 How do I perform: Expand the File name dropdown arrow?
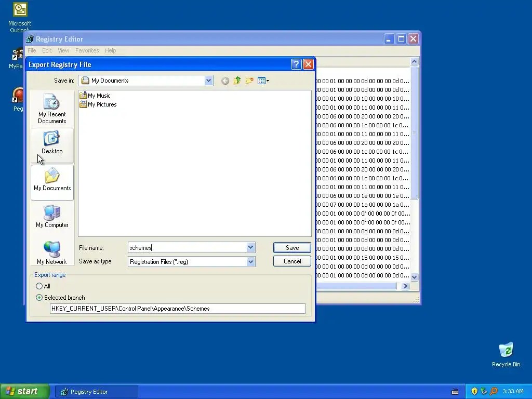251,247
